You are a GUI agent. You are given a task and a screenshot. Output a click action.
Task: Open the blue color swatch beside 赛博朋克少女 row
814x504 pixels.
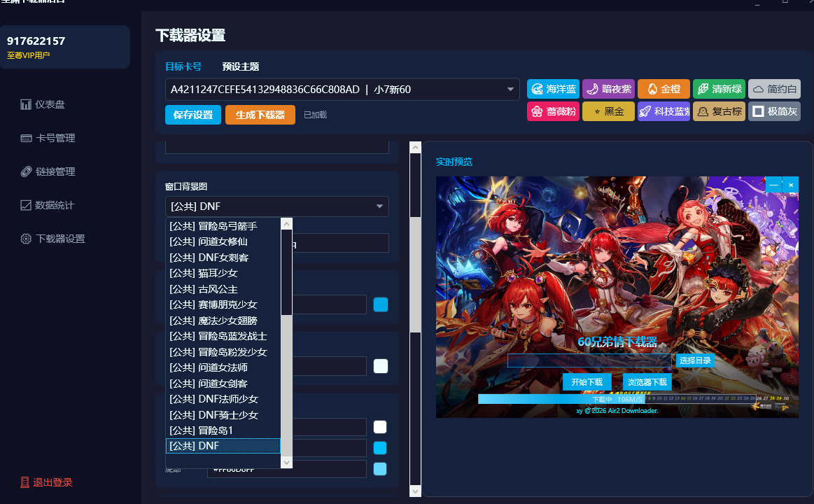(381, 304)
